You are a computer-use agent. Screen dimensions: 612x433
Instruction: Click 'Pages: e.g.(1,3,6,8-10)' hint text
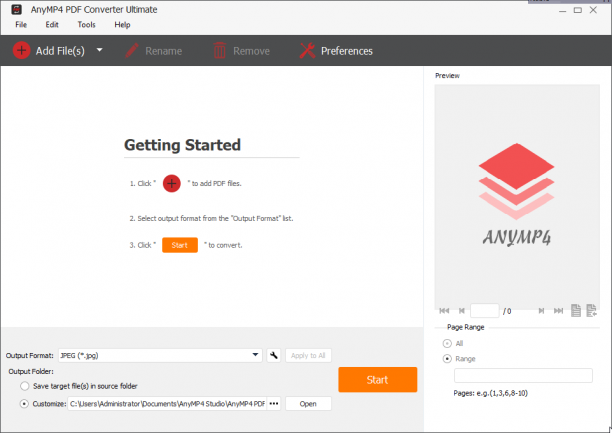point(490,393)
